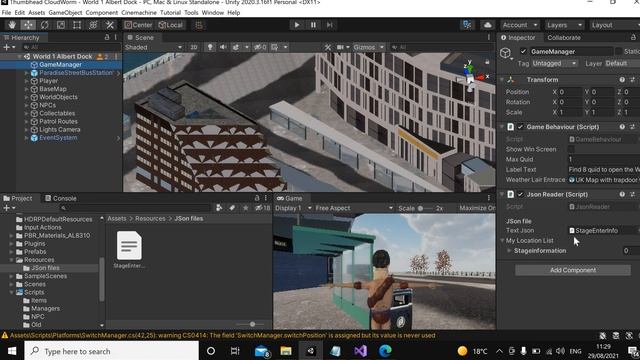The image size is (640, 360).
Task: Toggle 2D scene view mode
Action: pyautogui.click(x=193, y=47)
